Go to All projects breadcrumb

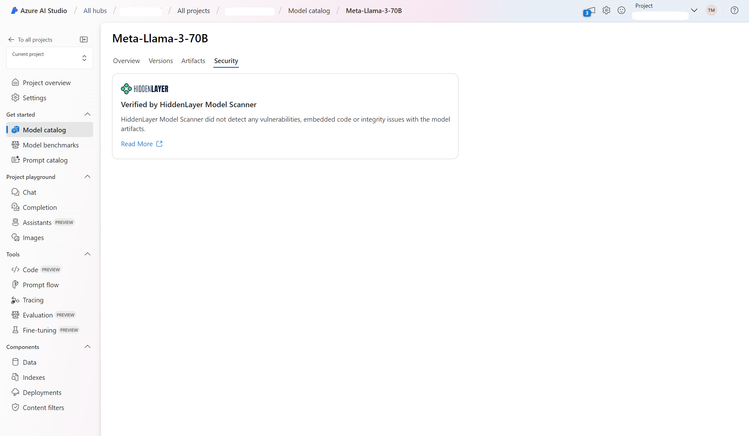(x=193, y=11)
